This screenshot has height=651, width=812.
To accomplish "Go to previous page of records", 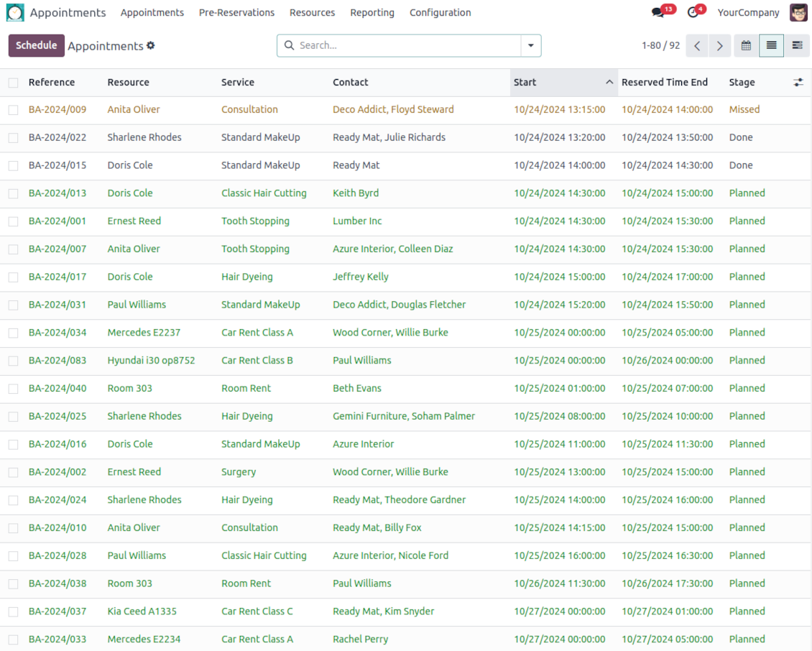I will click(x=696, y=45).
